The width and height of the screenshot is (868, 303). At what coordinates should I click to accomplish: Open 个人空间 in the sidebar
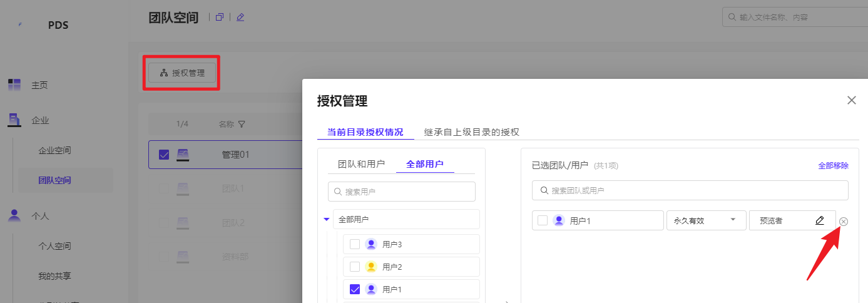click(x=54, y=246)
